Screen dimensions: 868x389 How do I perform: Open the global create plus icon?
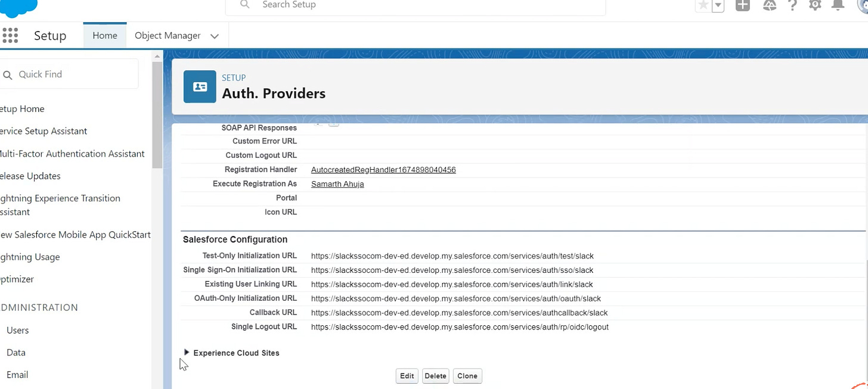[742, 5]
